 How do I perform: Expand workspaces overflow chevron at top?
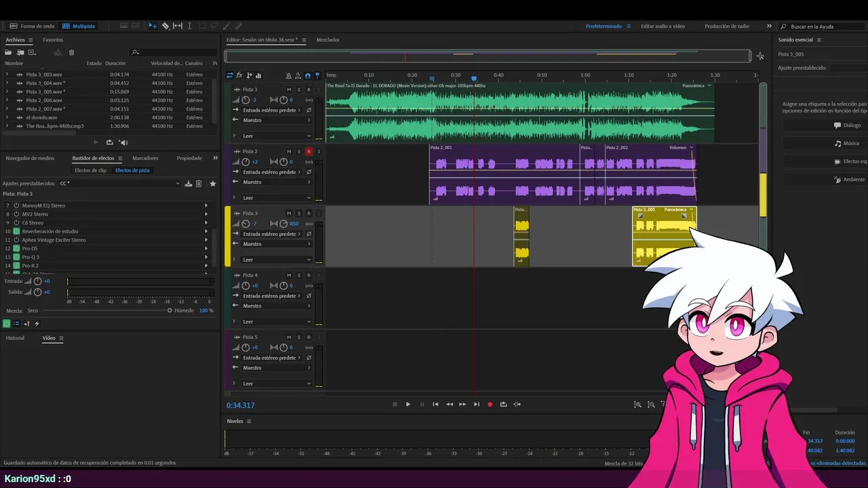pyautogui.click(x=769, y=26)
